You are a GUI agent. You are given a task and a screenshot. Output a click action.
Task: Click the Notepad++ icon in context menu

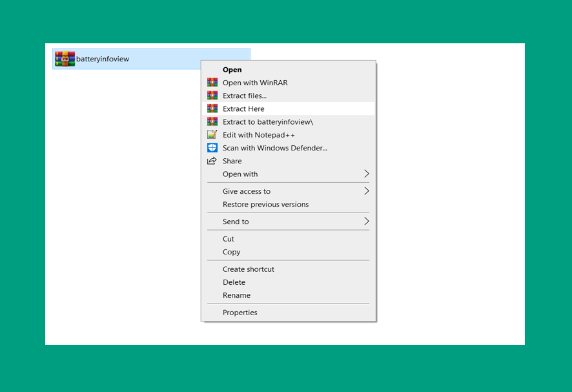pos(212,135)
